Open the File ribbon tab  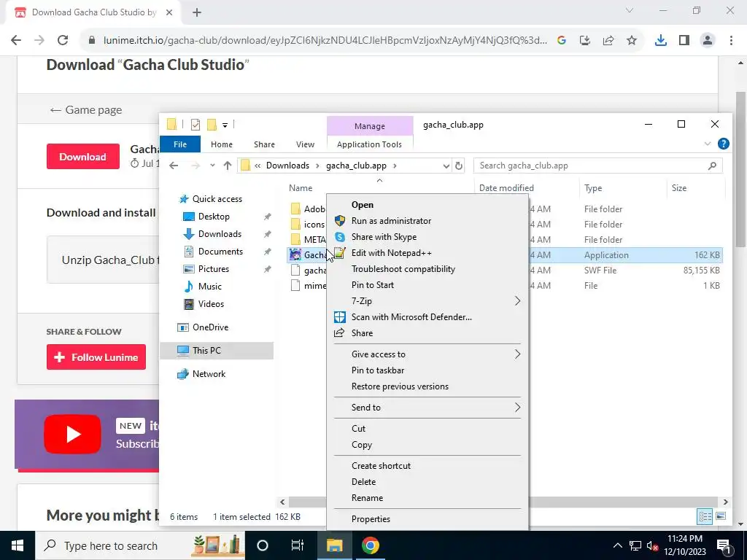(180, 144)
